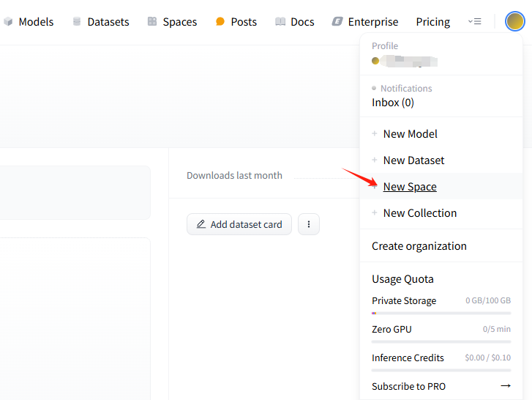Open Profile from the user menu

click(404, 60)
